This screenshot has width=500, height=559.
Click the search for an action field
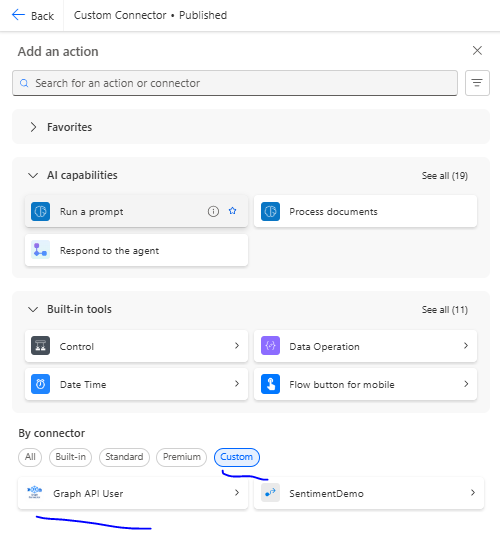point(235,83)
